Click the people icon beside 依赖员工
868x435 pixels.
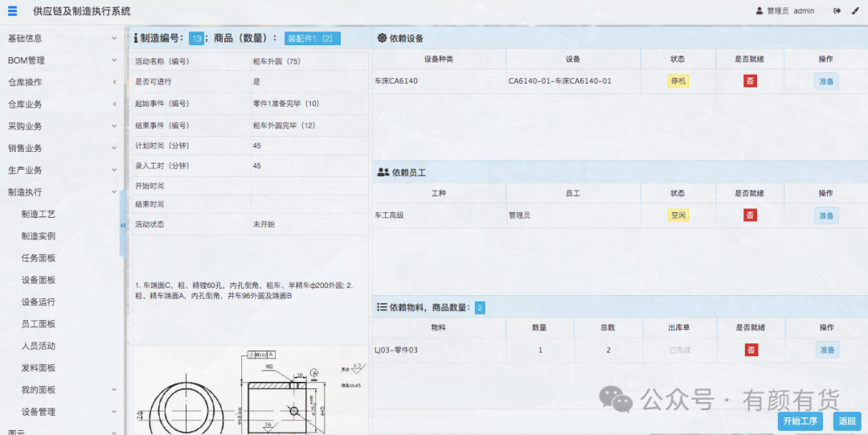(x=383, y=172)
